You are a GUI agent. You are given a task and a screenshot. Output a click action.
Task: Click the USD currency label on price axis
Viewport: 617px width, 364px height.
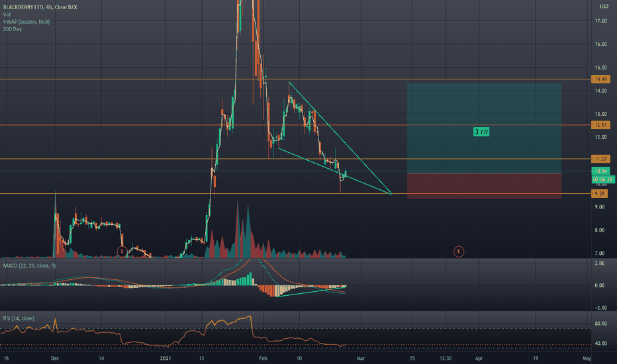click(x=604, y=7)
